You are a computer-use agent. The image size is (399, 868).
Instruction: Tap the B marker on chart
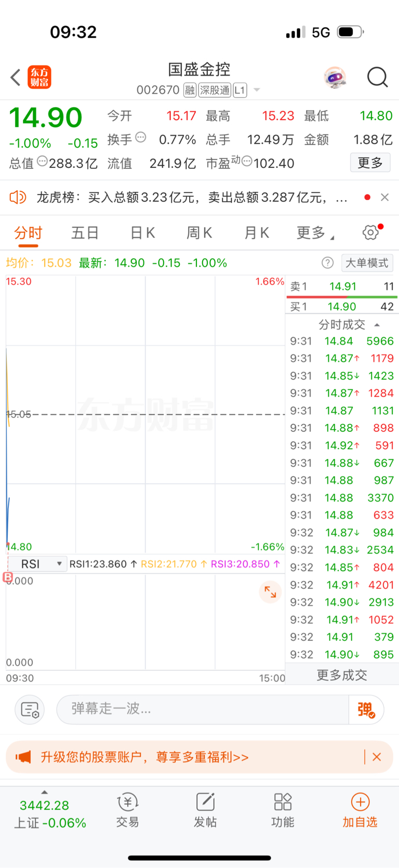(x=8, y=577)
